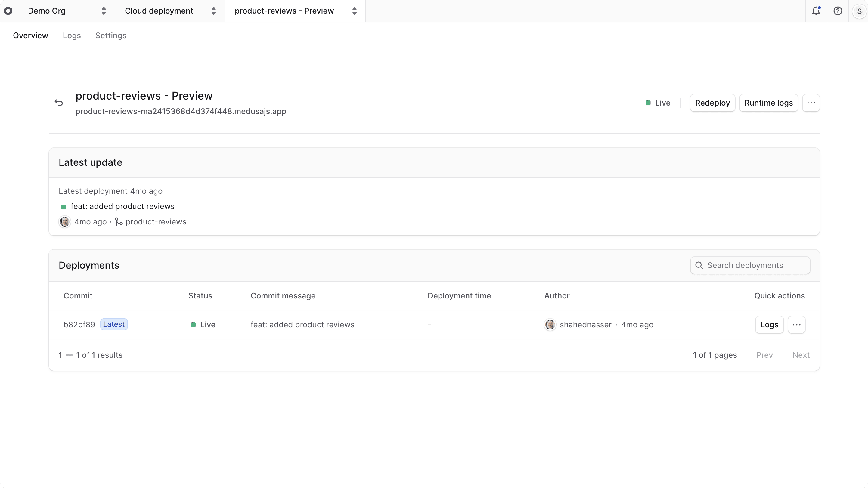This screenshot has width=868, height=488.
Task: Open Runtime logs
Action: tap(769, 103)
